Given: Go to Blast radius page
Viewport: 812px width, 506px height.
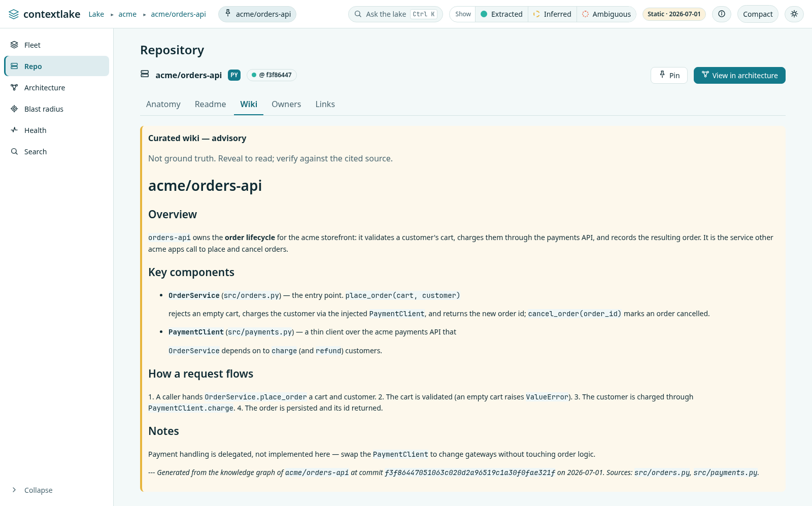Looking at the screenshot, I should [57, 109].
